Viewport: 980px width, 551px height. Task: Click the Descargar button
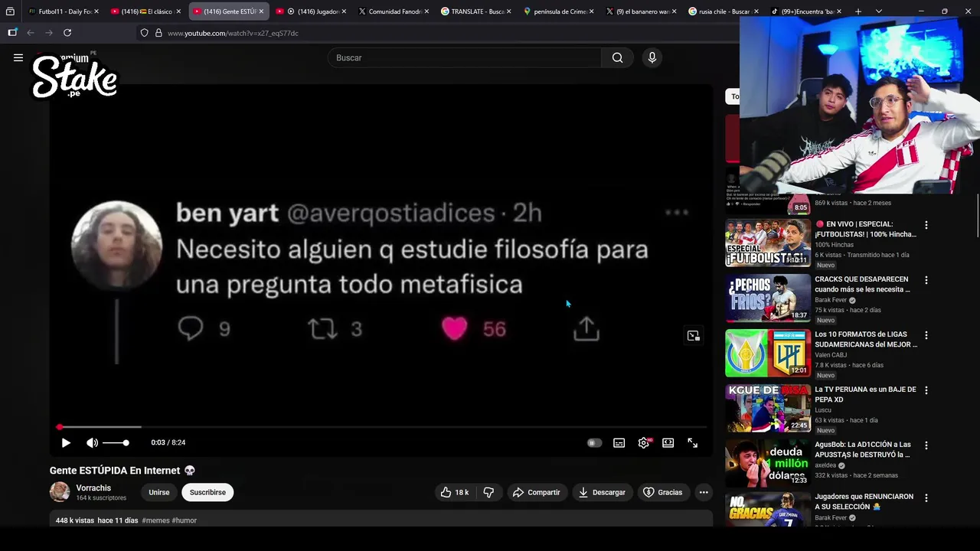click(602, 492)
